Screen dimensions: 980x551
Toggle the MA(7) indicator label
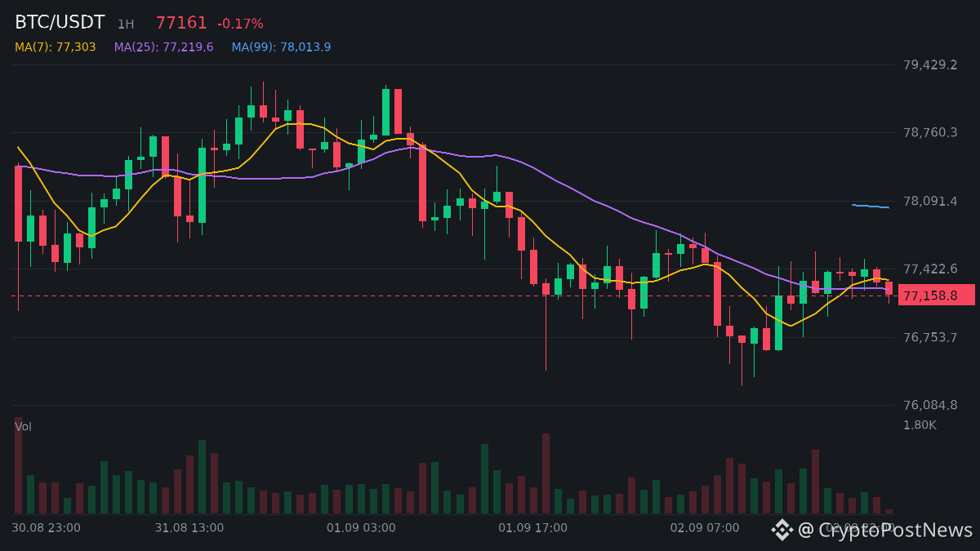pyautogui.click(x=56, y=47)
